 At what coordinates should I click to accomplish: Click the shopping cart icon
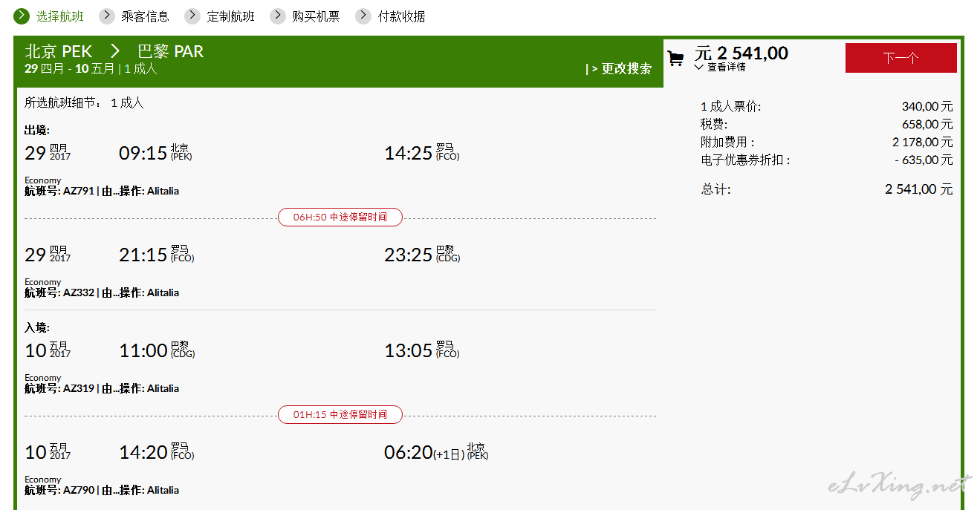pyautogui.click(x=675, y=59)
